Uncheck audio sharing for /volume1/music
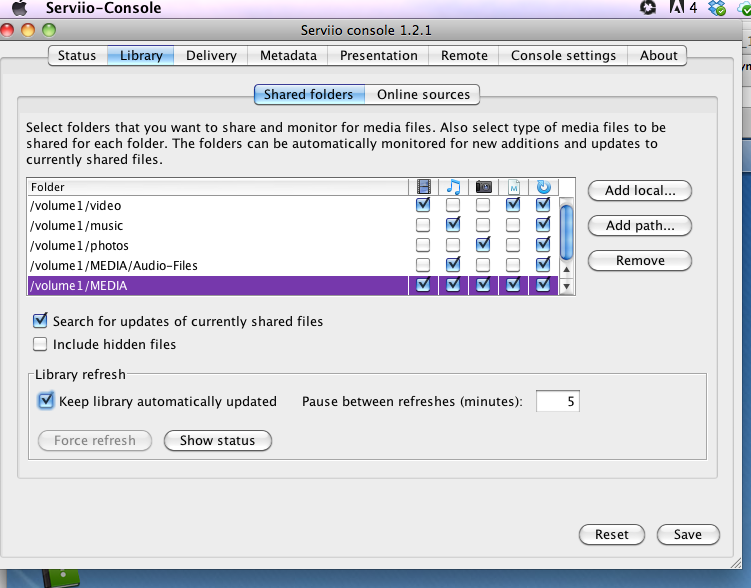The height and width of the screenshot is (588, 751). tap(453, 225)
